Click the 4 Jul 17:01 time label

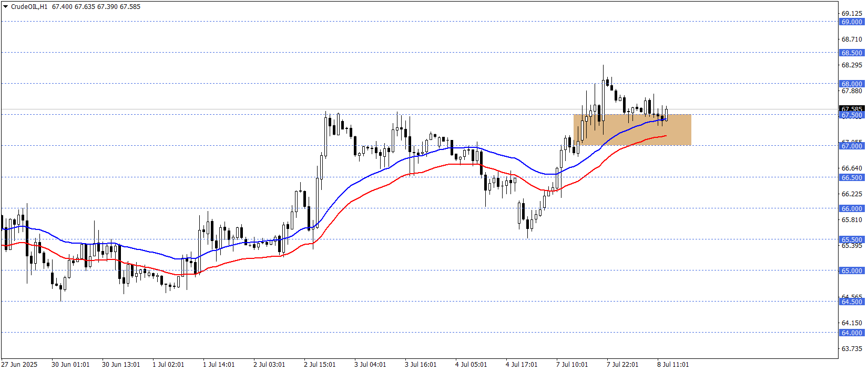[522, 364]
